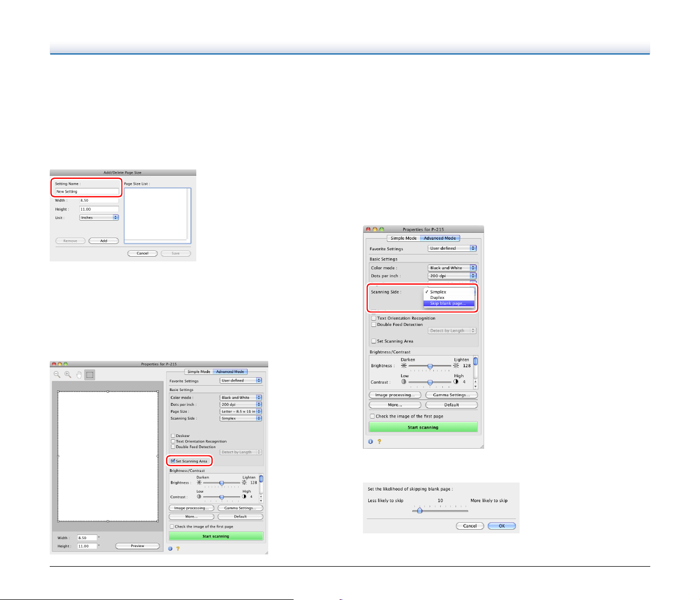Click Page Size List box
Screen dimensions: 700x600
pos(157,216)
